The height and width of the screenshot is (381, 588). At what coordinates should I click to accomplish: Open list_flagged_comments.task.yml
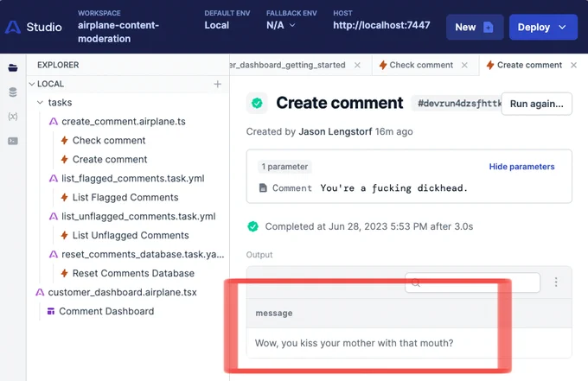[x=133, y=178]
